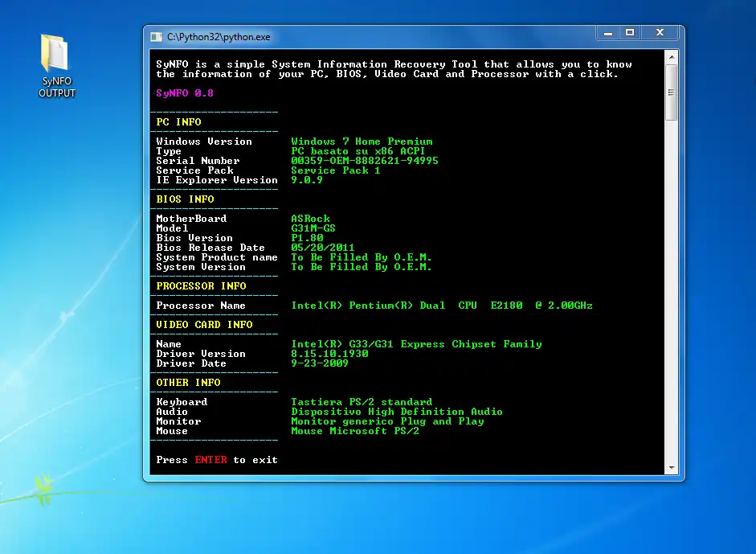Click the Monitor generico Plug and Play value
The height and width of the screenshot is (554, 756).
[x=387, y=421]
